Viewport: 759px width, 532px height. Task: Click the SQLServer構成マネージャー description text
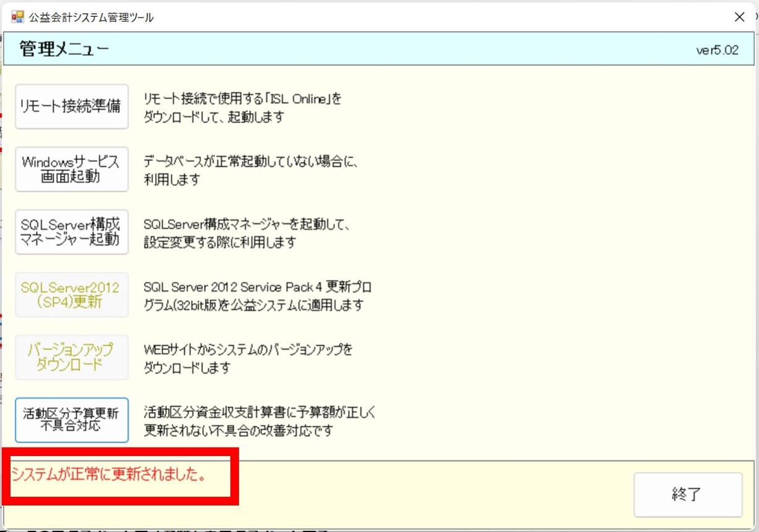[x=247, y=233]
